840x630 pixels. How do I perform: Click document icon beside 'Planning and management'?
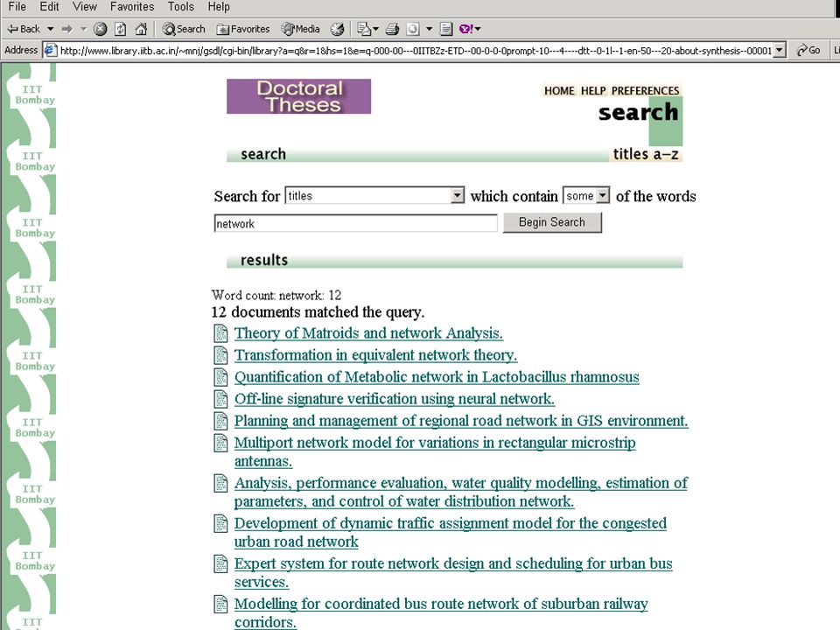click(x=220, y=421)
